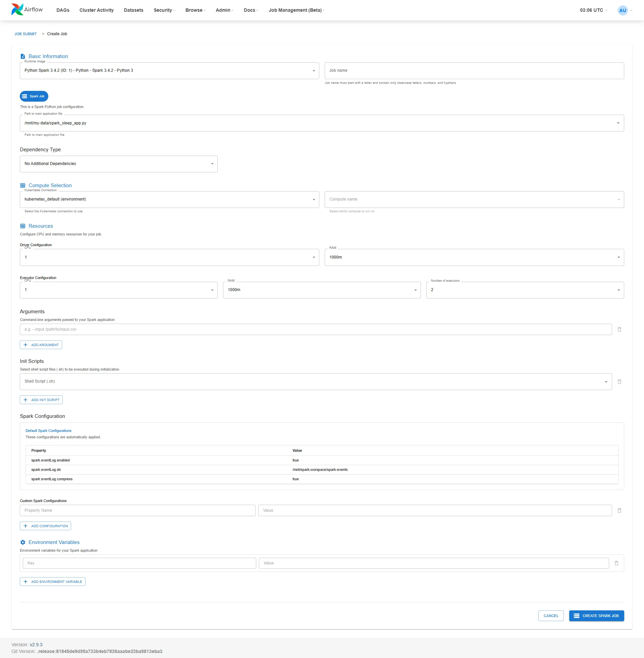Viewport: 644px width, 658px height.
Task: Click the Create Spark Job button
Action: (596, 616)
